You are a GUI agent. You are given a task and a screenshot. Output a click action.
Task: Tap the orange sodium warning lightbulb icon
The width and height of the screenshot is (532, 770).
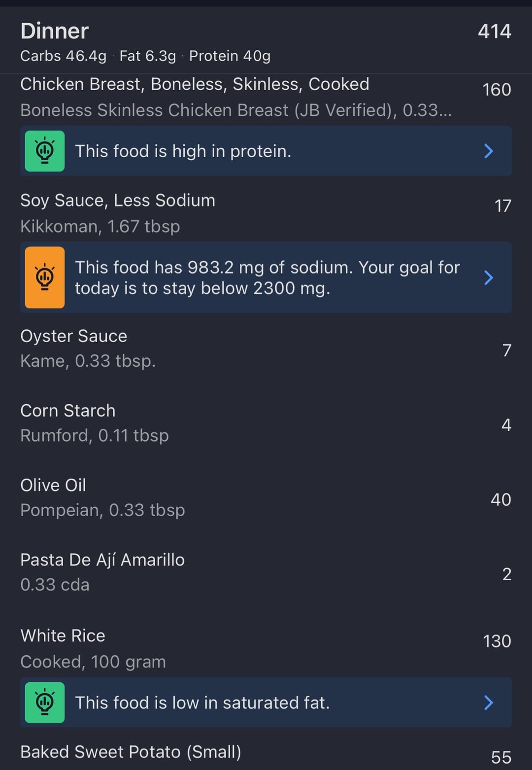point(45,278)
